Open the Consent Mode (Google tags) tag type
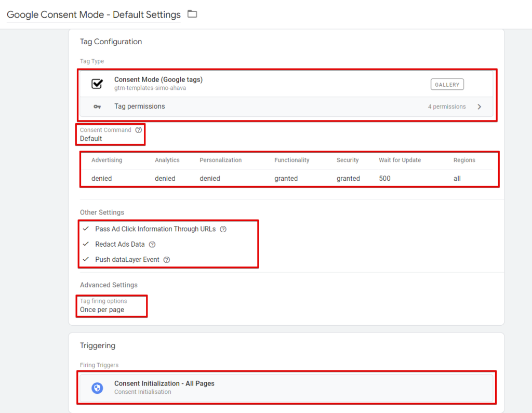 click(x=286, y=84)
